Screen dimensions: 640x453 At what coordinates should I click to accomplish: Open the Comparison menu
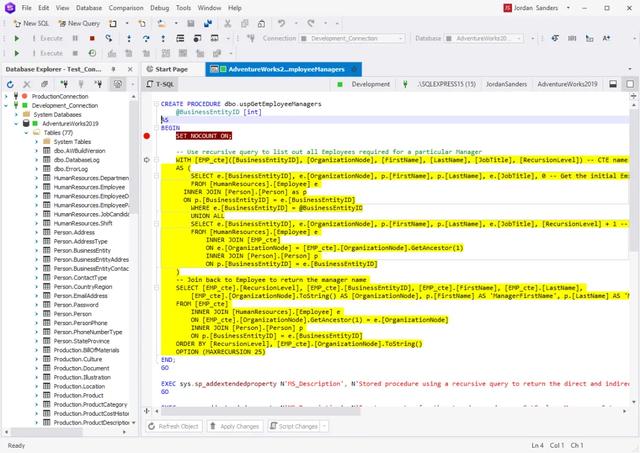(126, 8)
